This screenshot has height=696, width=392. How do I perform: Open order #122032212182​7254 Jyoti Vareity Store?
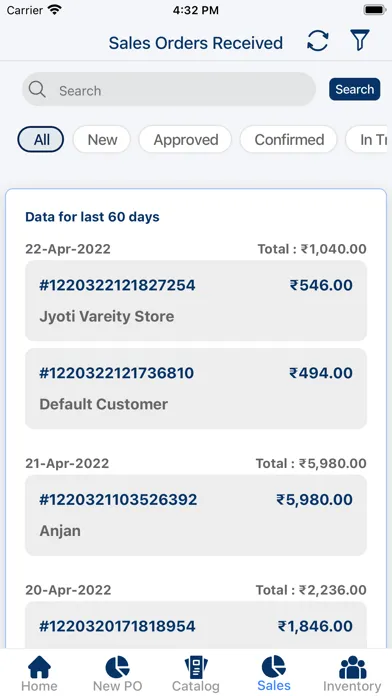[x=196, y=301]
